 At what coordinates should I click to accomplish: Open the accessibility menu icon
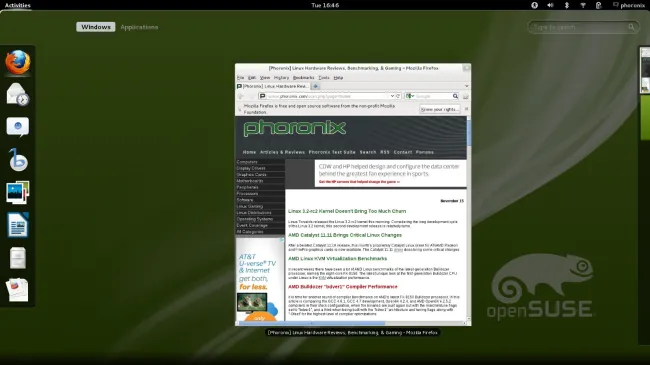click(534, 5)
